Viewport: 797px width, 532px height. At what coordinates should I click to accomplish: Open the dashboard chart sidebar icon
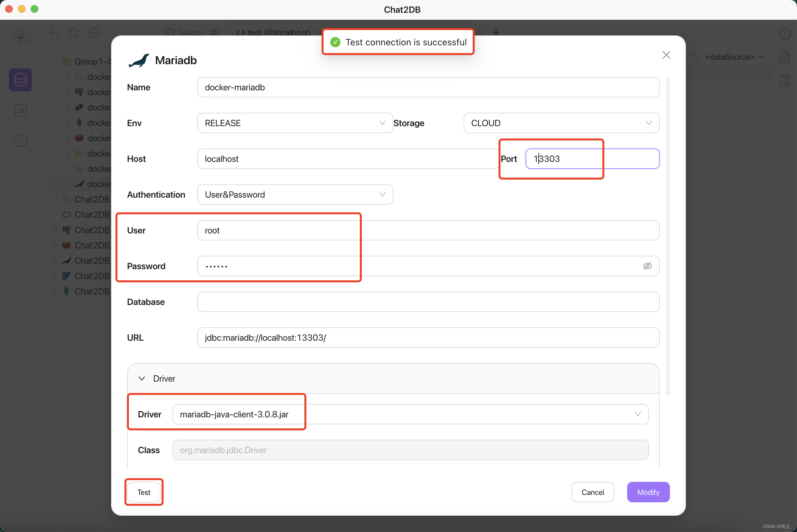point(20,110)
